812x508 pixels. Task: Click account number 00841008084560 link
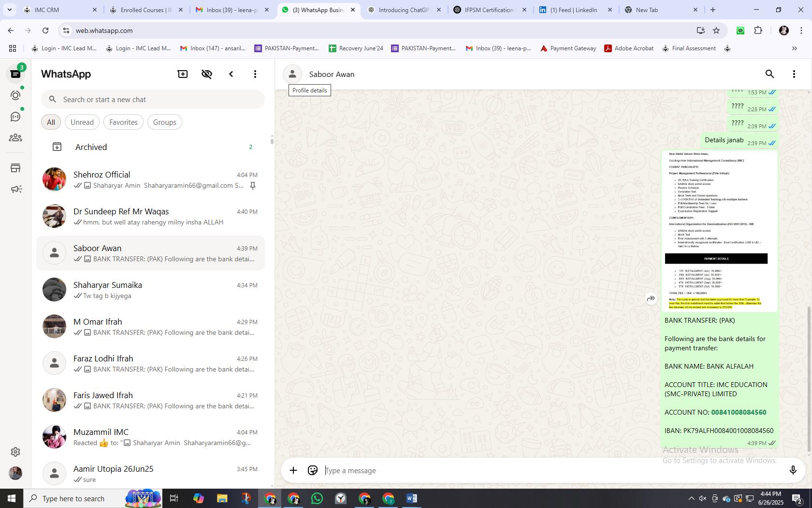739,413
